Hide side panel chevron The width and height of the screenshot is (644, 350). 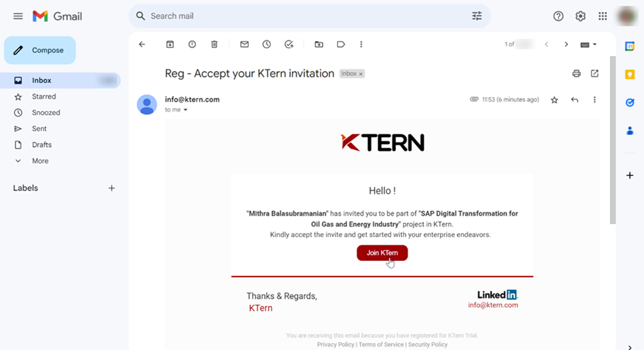pyautogui.click(x=630, y=347)
